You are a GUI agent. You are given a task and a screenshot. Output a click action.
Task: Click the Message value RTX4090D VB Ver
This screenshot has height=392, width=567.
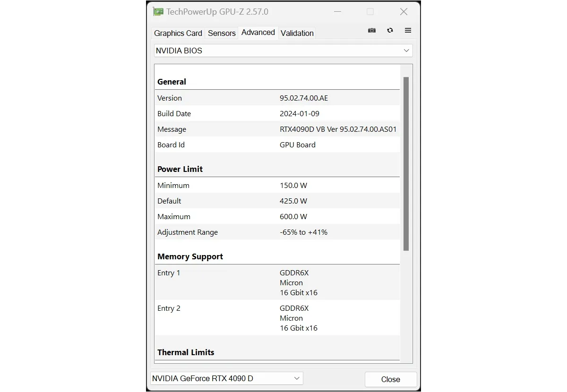point(338,129)
